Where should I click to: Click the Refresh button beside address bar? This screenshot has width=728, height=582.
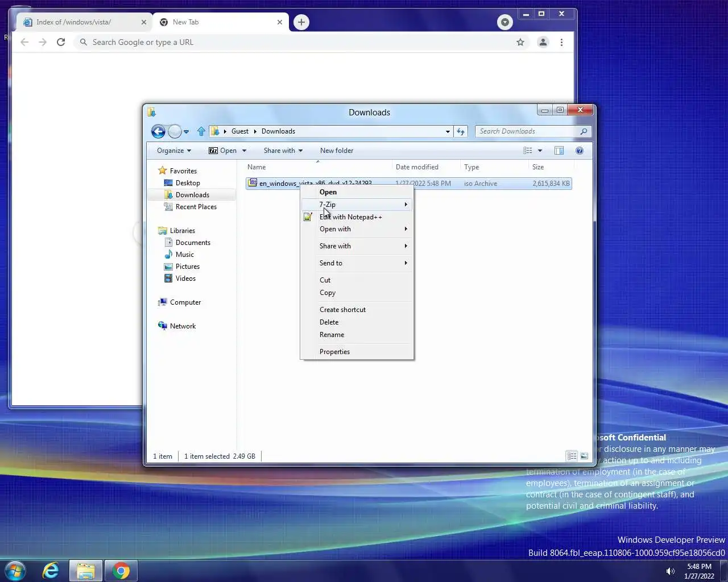[461, 131]
